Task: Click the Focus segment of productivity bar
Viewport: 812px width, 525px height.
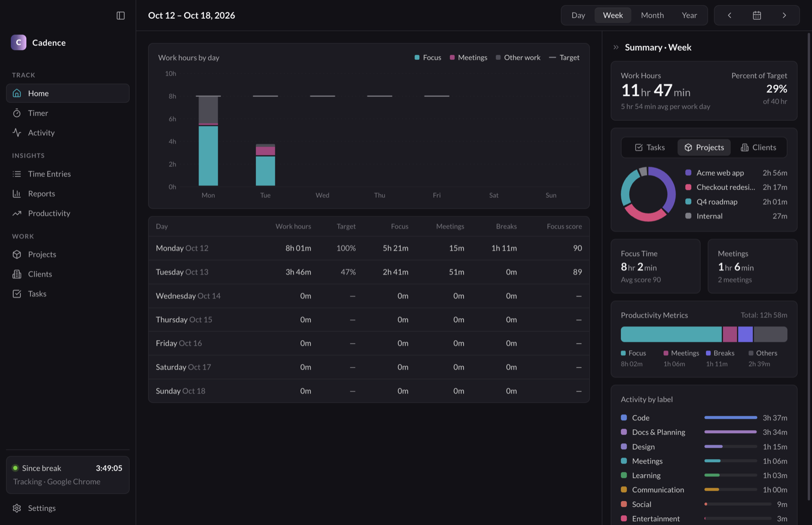Action: pos(671,334)
